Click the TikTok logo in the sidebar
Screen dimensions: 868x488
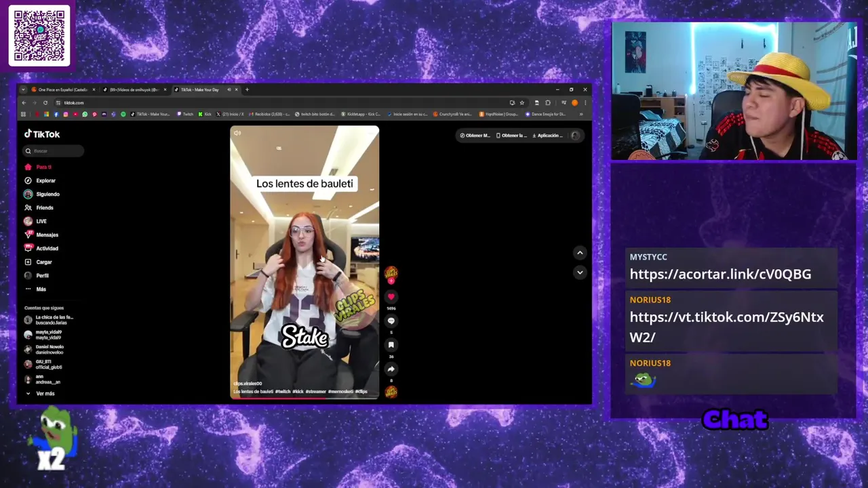pyautogui.click(x=42, y=134)
